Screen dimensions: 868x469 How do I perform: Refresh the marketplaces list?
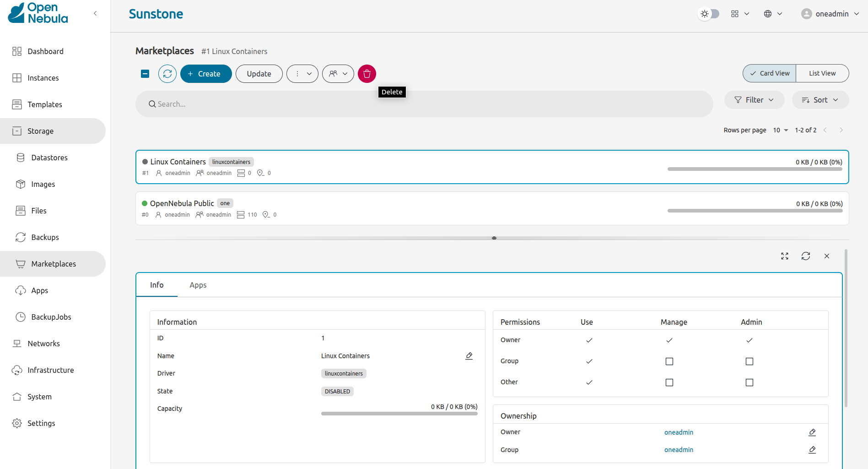(x=167, y=74)
